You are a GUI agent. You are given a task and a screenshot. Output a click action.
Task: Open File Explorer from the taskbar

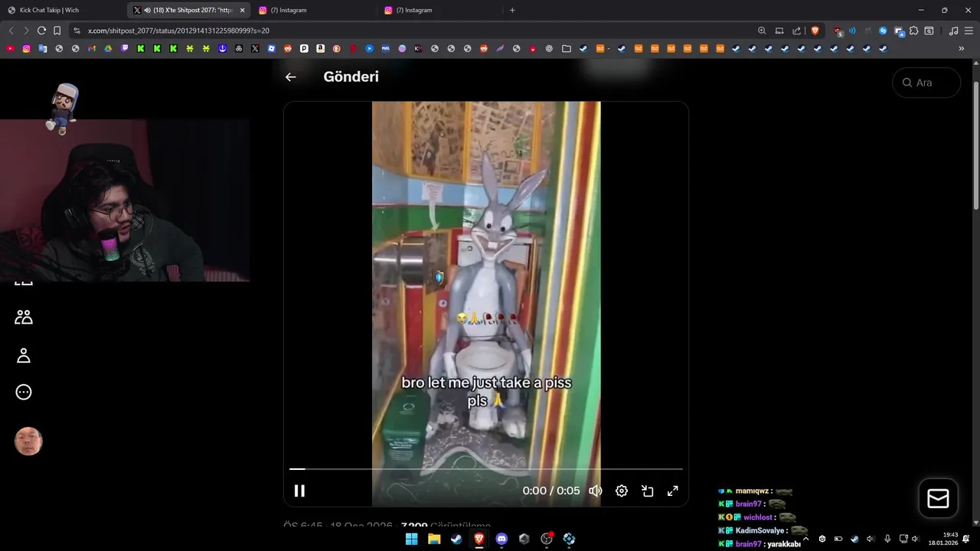coord(434,539)
